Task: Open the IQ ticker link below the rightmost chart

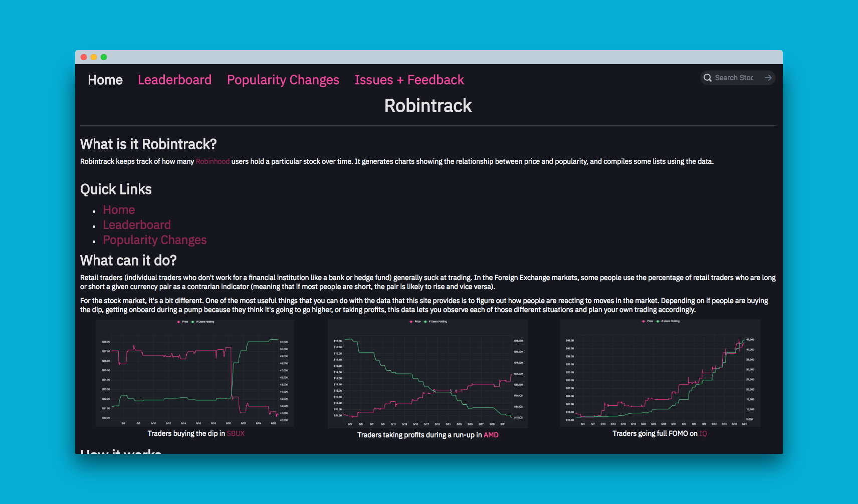Action: click(703, 433)
